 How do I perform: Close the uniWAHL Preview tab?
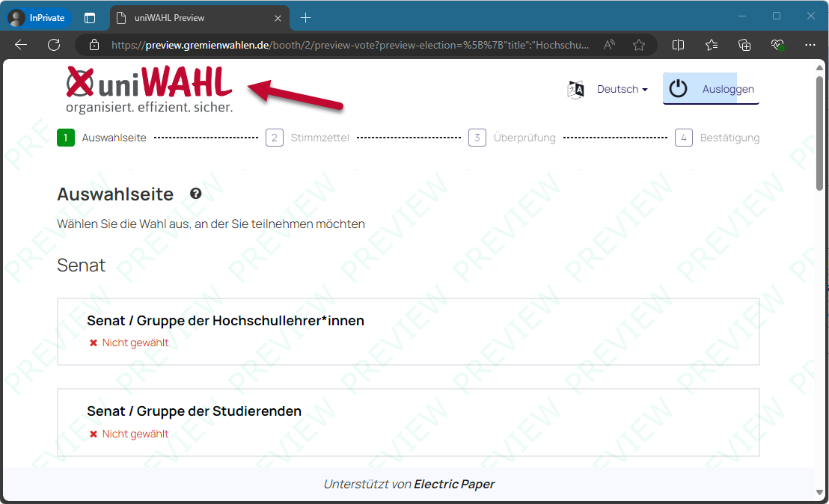coord(278,18)
